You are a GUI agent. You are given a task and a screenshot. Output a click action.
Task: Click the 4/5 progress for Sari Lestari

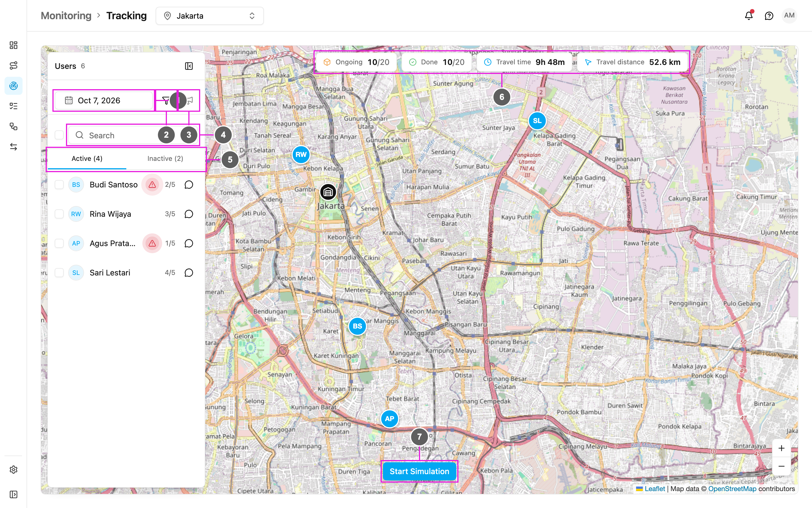point(170,272)
